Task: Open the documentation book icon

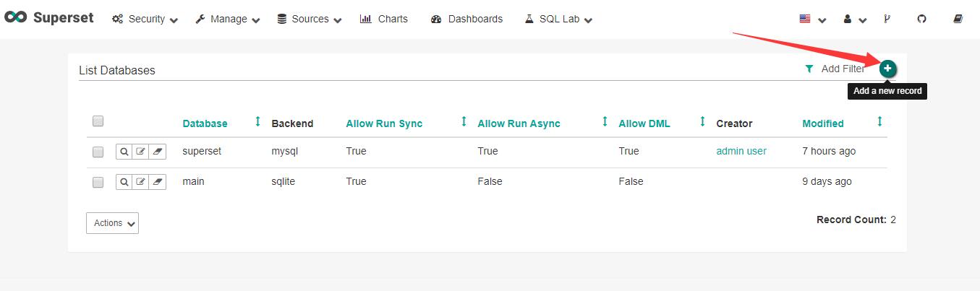Action: tap(958, 19)
